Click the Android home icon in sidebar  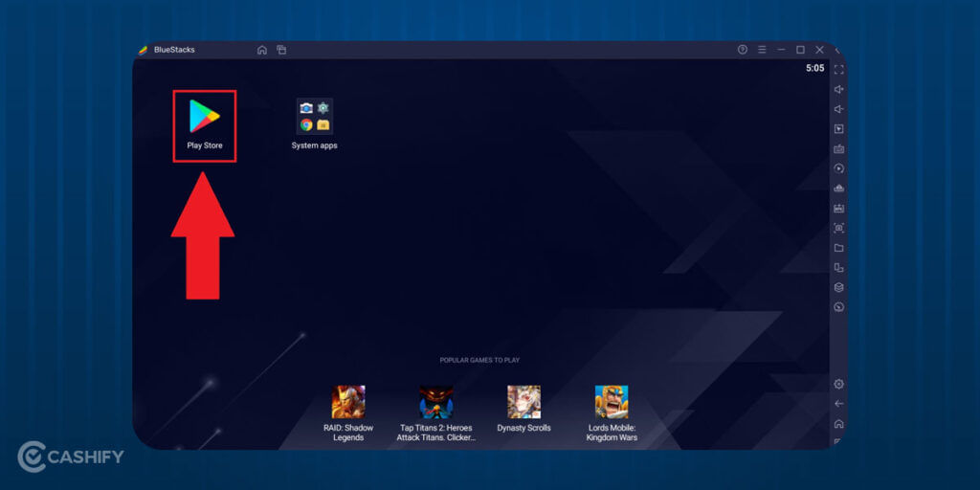point(838,424)
